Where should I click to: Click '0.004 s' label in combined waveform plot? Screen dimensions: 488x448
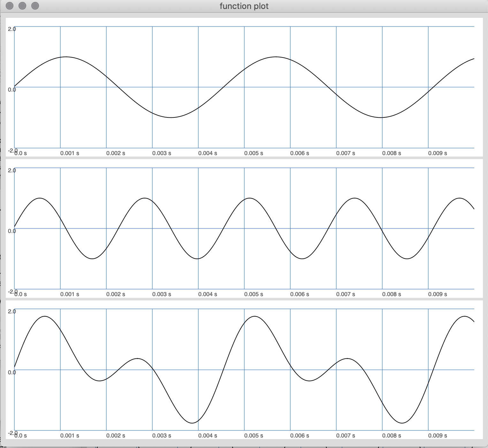(x=208, y=436)
